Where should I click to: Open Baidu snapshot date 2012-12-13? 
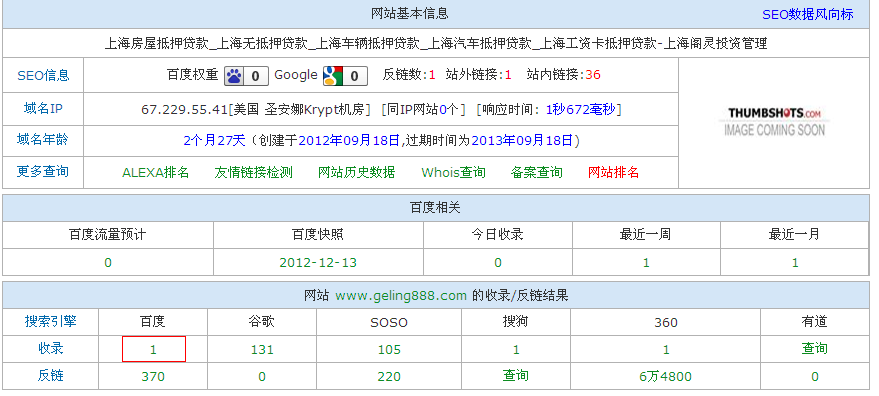(318, 263)
